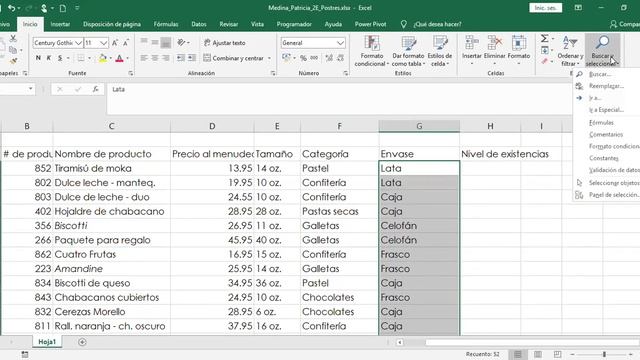The height and width of the screenshot is (360, 640).
Task: Click the Inic. ses. sign-in button
Action: click(x=545, y=8)
